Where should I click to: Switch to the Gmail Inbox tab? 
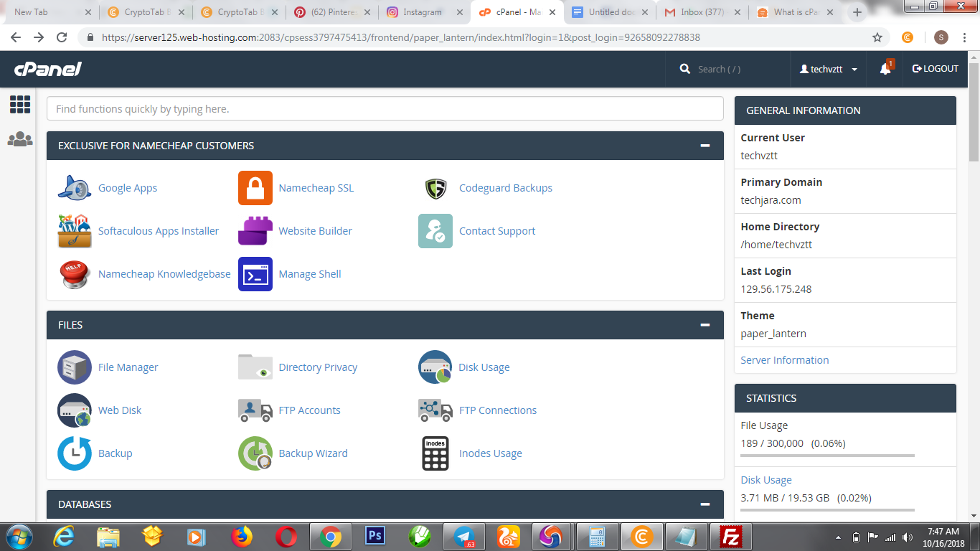click(703, 12)
